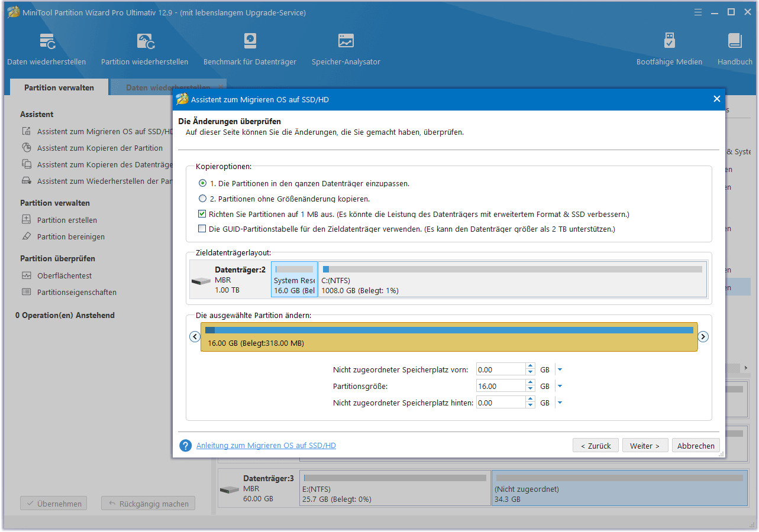The image size is (759, 532).
Task: Open Speicher-Analysator tool
Action: (346, 41)
